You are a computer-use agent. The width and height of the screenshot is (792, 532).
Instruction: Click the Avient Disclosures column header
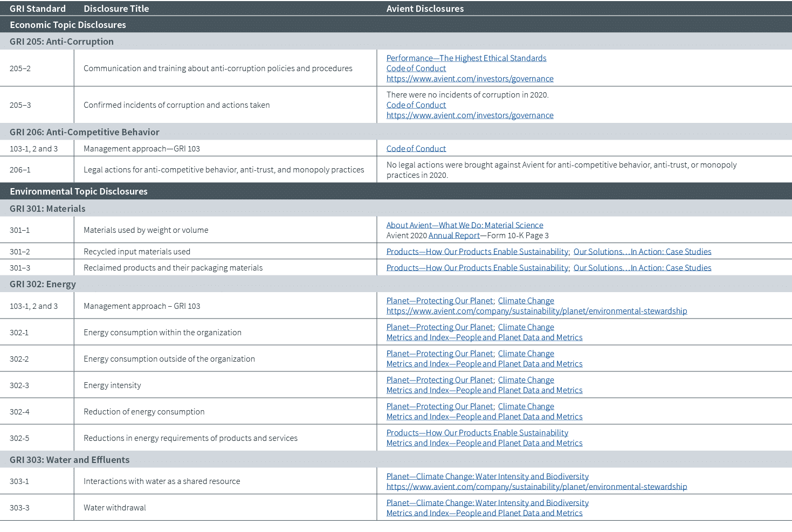click(425, 9)
